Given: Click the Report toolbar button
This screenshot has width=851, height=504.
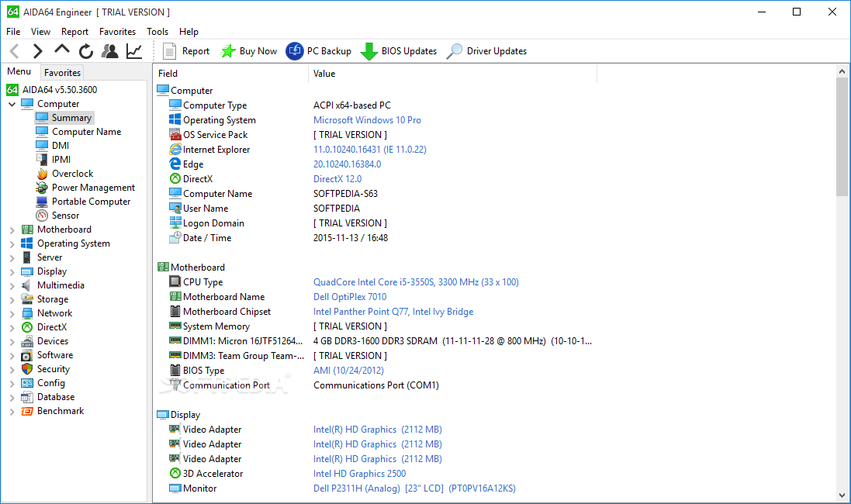Looking at the screenshot, I should (x=186, y=51).
